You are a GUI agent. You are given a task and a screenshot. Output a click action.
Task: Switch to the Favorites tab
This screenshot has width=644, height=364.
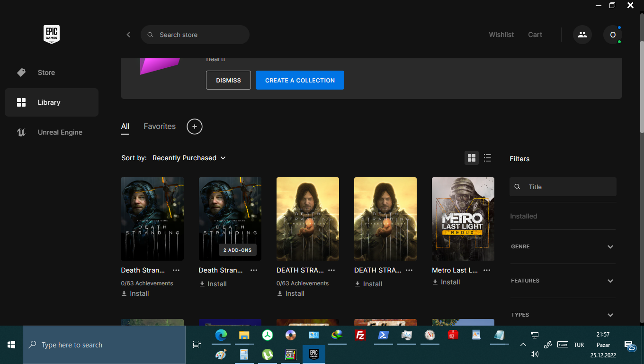pos(160,127)
